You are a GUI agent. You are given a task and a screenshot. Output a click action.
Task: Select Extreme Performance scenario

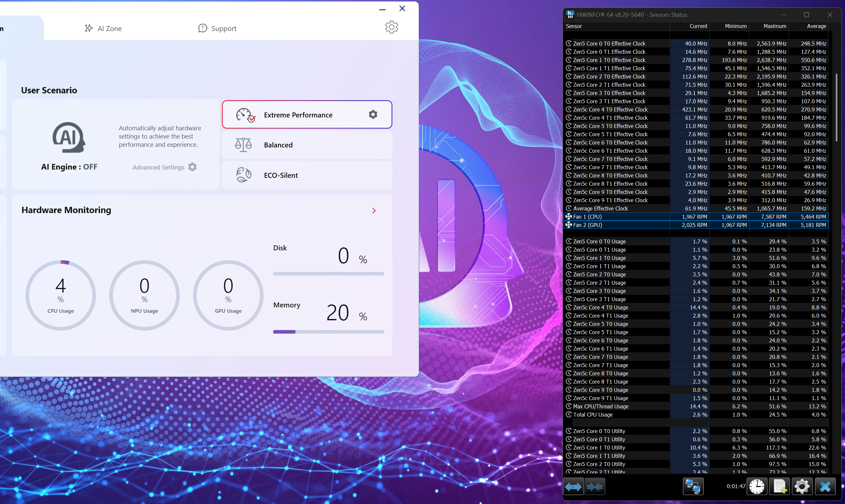coord(307,114)
